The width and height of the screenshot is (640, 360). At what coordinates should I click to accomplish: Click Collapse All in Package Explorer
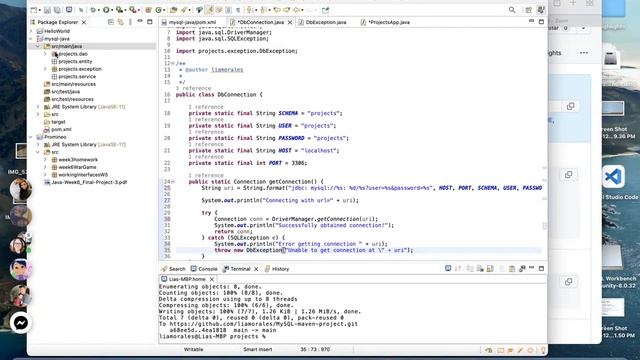(x=111, y=22)
